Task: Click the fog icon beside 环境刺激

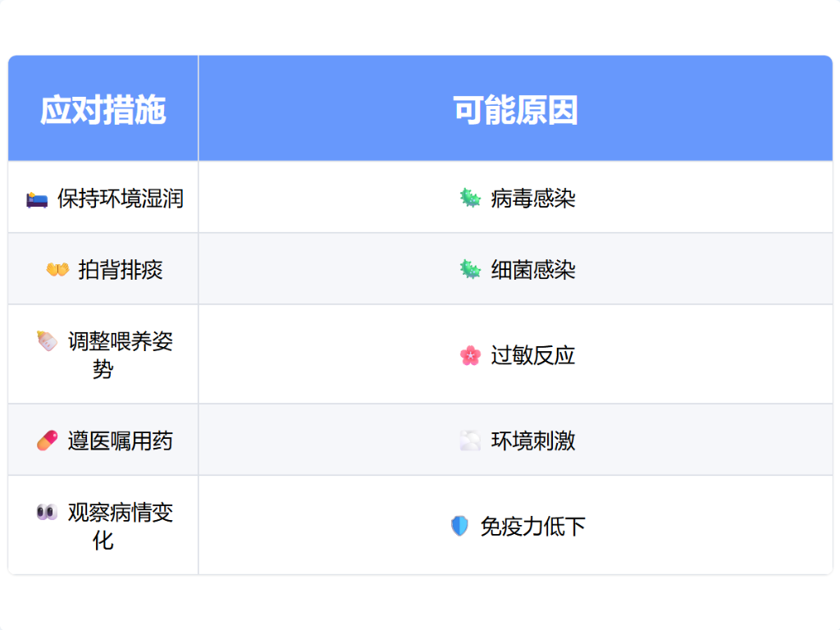Action: pos(470,441)
